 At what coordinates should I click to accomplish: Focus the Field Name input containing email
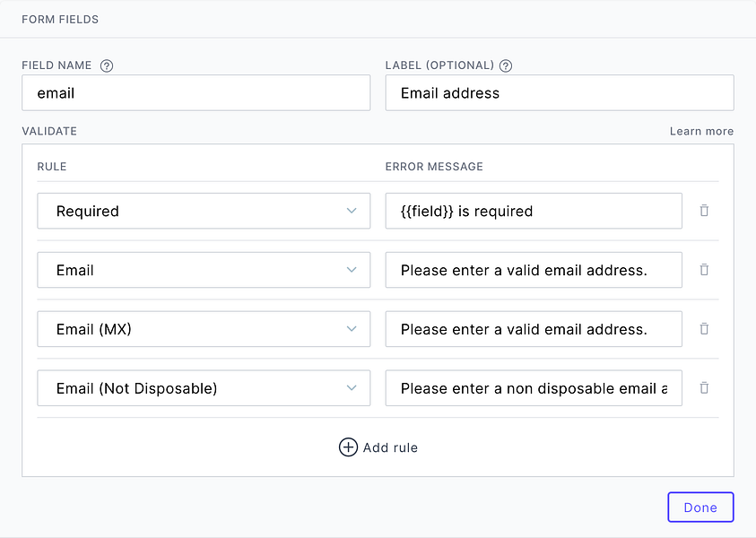(x=196, y=92)
